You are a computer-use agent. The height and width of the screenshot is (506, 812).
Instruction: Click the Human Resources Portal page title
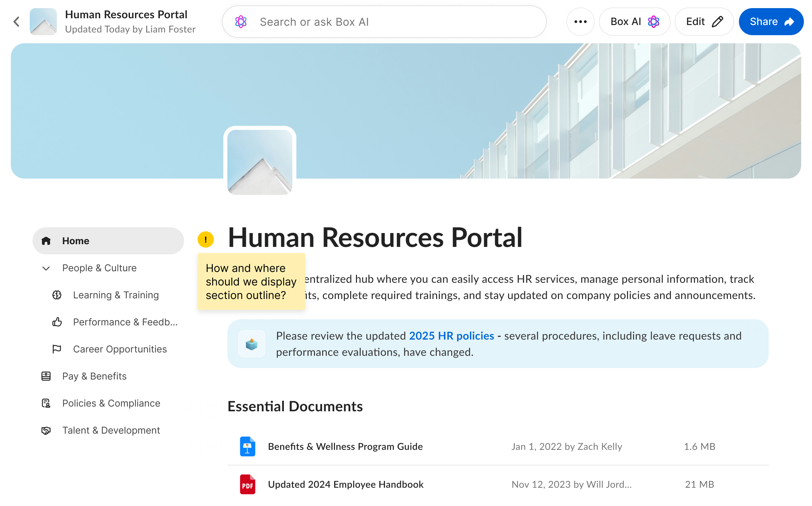point(375,237)
